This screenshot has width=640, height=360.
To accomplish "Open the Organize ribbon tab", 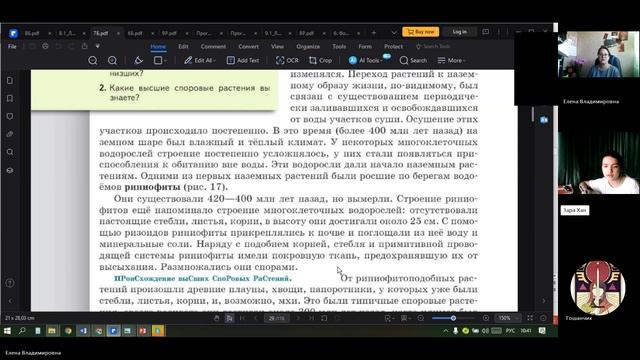I will (x=308, y=47).
